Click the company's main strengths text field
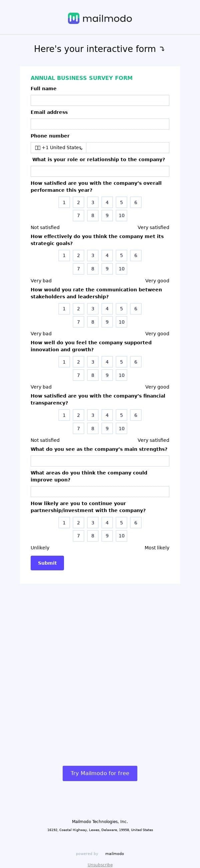The image size is (200, 868). click(x=100, y=461)
